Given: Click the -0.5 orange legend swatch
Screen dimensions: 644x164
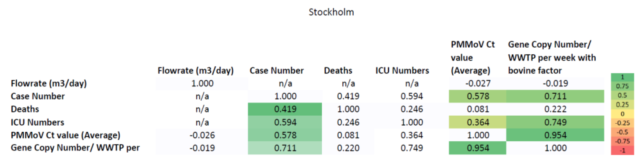Looking at the screenshot, I should [622, 132].
